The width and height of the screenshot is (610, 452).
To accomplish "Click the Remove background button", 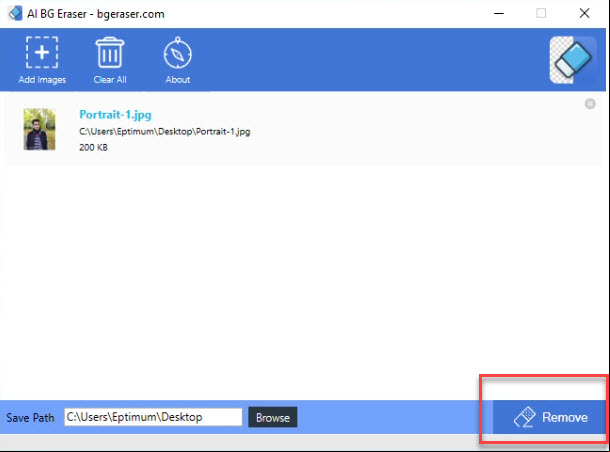I will (549, 417).
